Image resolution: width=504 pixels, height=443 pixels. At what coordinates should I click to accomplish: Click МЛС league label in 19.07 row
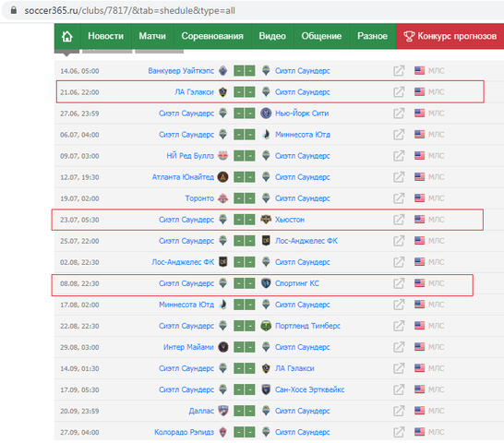(437, 198)
